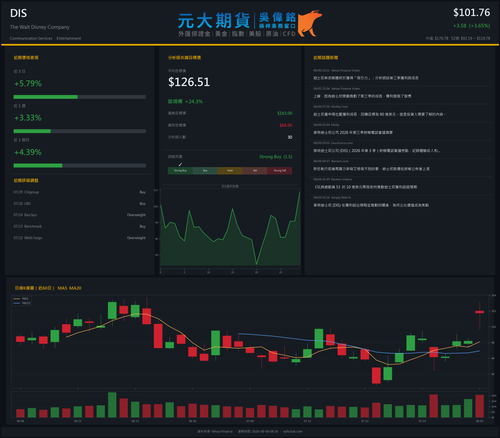Click the $126.51 average target price
The height and width of the screenshot is (438, 500).
pos(189,82)
